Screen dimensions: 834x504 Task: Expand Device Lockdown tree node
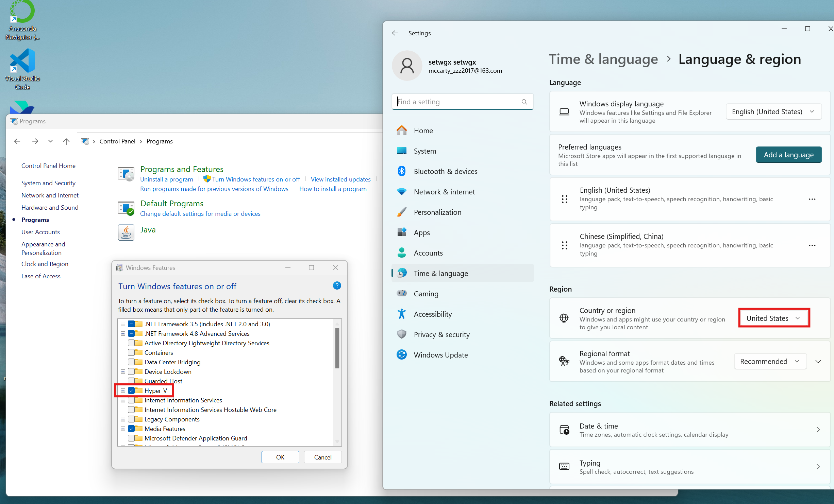pos(123,372)
